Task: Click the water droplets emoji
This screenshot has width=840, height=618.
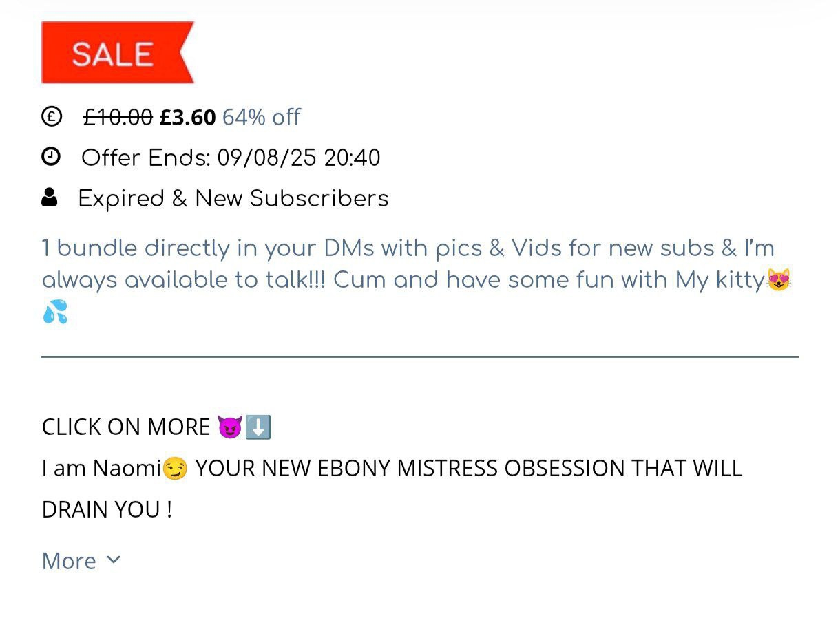Action: (x=54, y=312)
